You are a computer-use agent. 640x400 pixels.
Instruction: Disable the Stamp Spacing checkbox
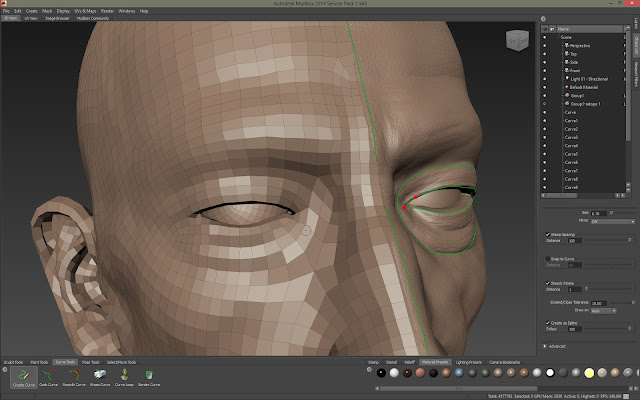click(x=546, y=234)
